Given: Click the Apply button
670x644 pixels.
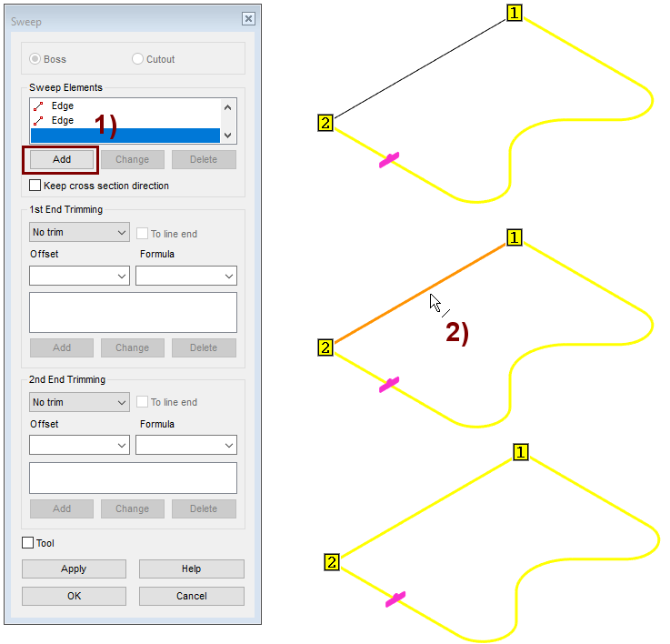Looking at the screenshot, I should click(x=74, y=569).
